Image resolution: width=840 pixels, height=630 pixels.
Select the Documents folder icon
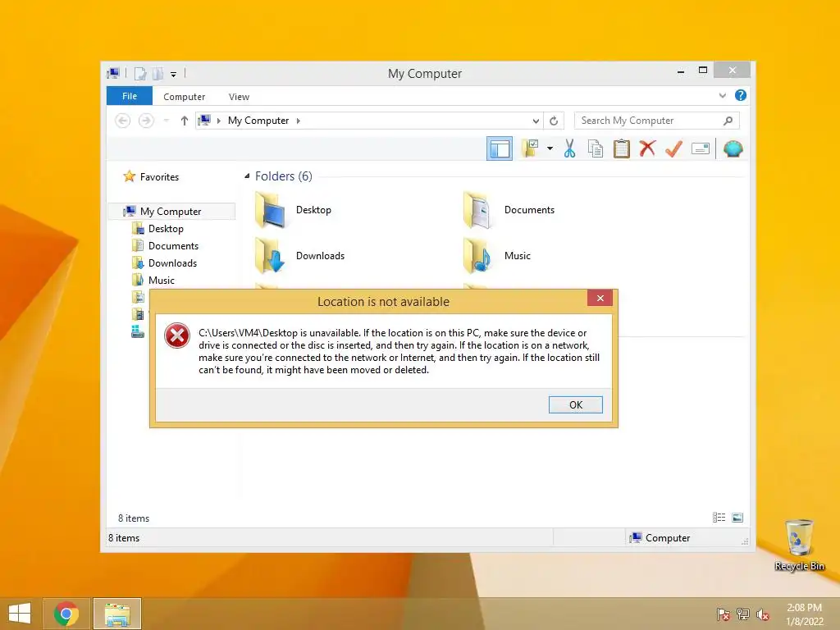tap(477, 210)
